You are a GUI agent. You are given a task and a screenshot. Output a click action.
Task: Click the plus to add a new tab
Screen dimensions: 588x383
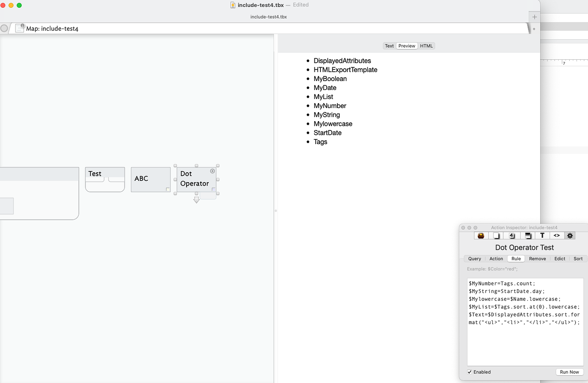[x=534, y=17]
